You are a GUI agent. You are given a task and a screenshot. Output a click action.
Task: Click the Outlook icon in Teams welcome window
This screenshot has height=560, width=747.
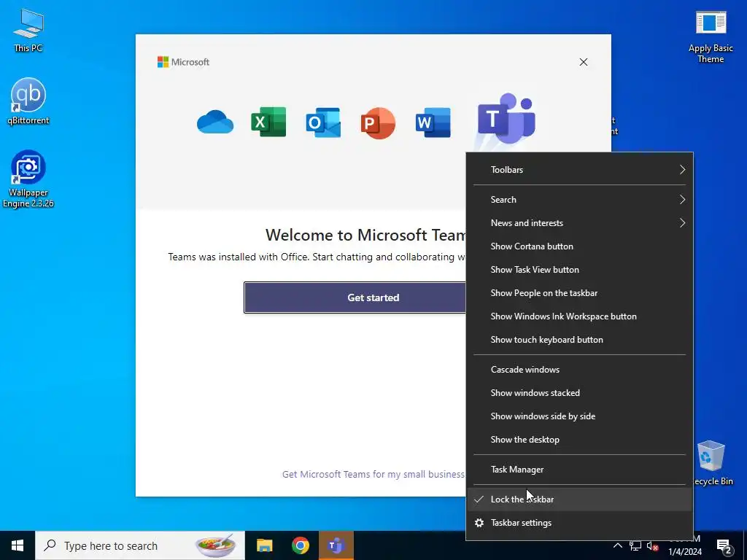click(323, 122)
